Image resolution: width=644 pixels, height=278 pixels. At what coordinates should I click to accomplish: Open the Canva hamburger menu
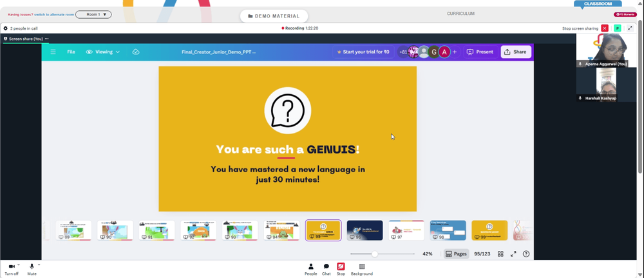click(x=53, y=52)
